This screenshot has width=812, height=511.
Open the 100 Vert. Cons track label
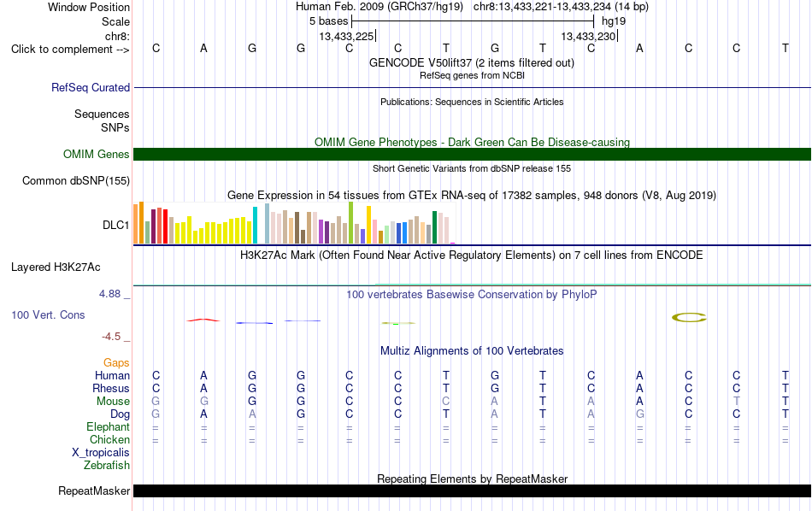coord(48,314)
